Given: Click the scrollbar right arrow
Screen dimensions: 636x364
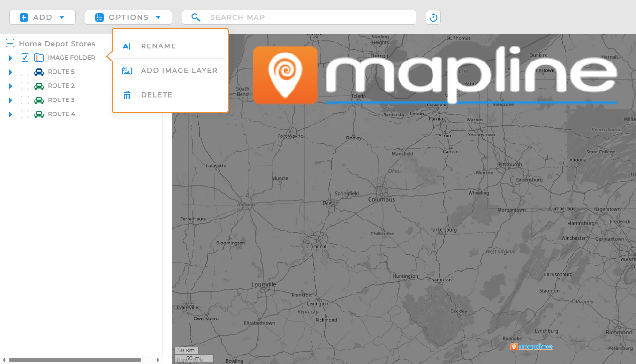Looking at the screenshot, I should [158, 360].
